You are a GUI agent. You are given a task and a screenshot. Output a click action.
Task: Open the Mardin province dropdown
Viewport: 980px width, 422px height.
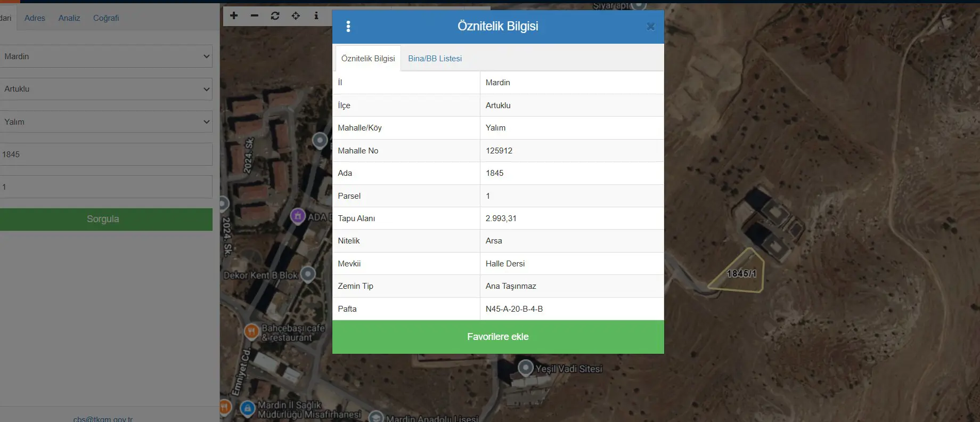click(x=106, y=56)
